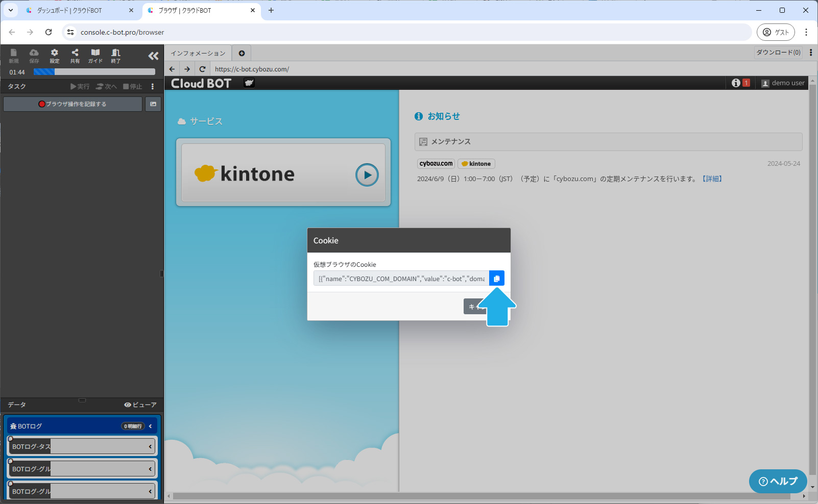Image resolution: width=818 pixels, height=504 pixels.
Task: Click the Chrome address bar
Action: [x=407, y=32]
